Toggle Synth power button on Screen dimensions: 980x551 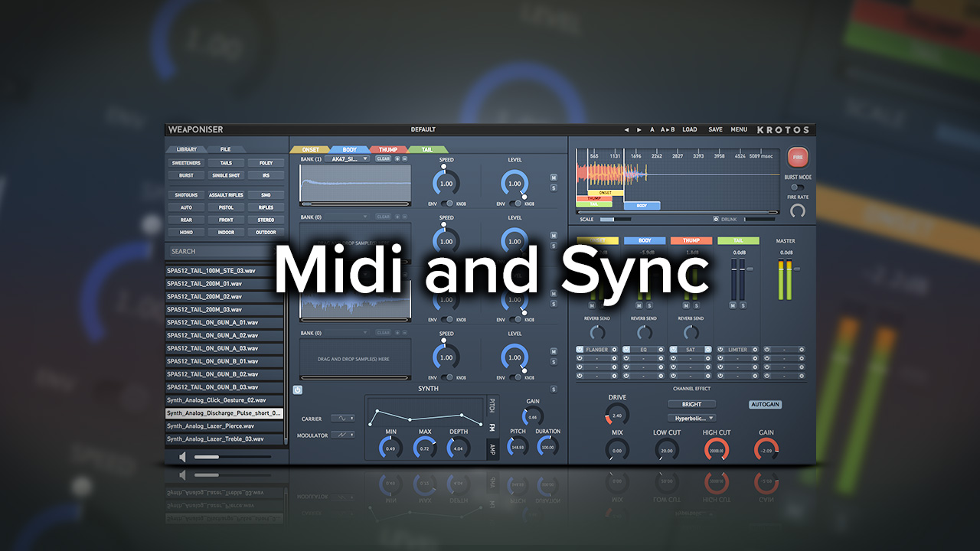click(298, 390)
